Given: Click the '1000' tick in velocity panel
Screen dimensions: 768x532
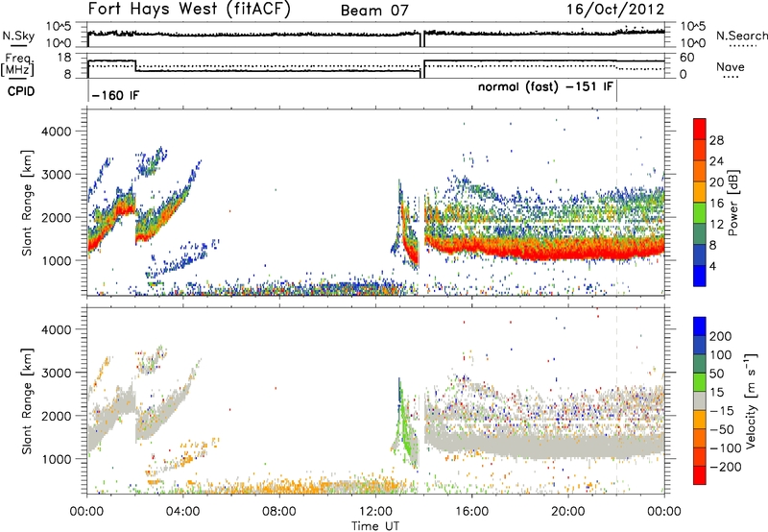Looking at the screenshot, I should (x=56, y=459).
